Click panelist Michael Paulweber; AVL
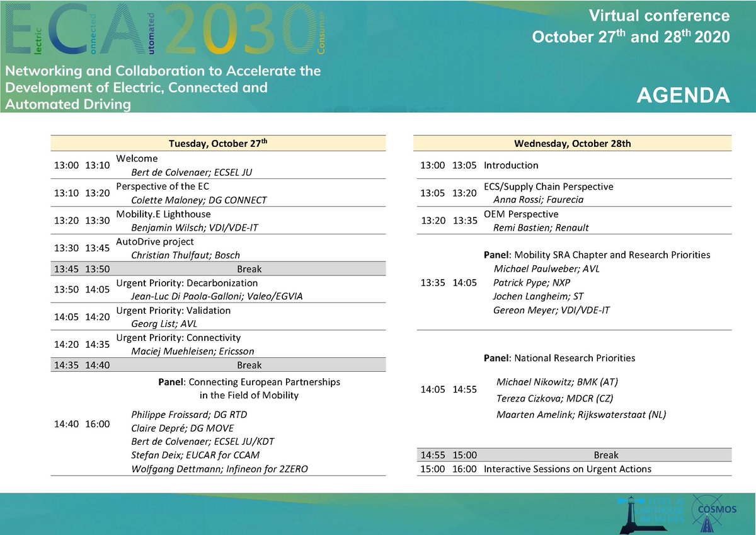Viewport: 756px width, 535px height. tap(547, 269)
